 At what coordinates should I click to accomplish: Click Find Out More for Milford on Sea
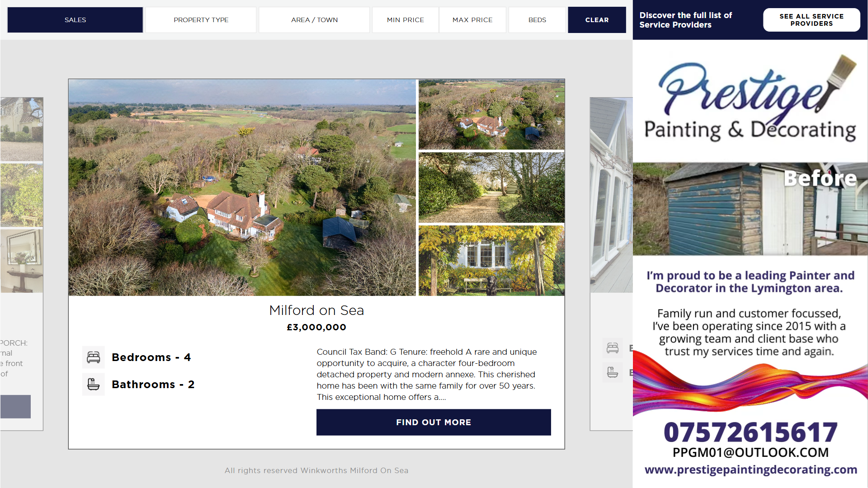point(434,422)
